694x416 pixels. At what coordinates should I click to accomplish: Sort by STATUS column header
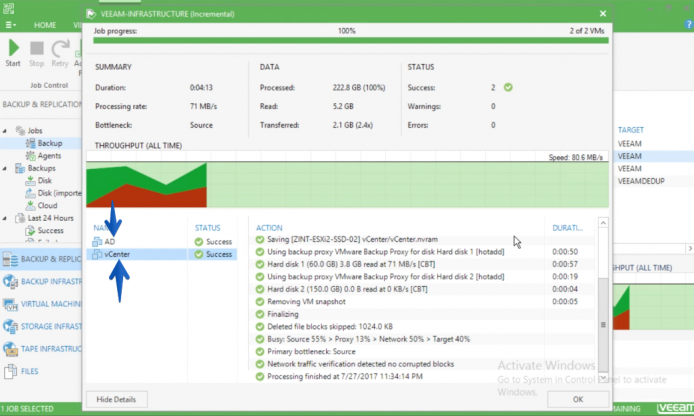[208, 228]
